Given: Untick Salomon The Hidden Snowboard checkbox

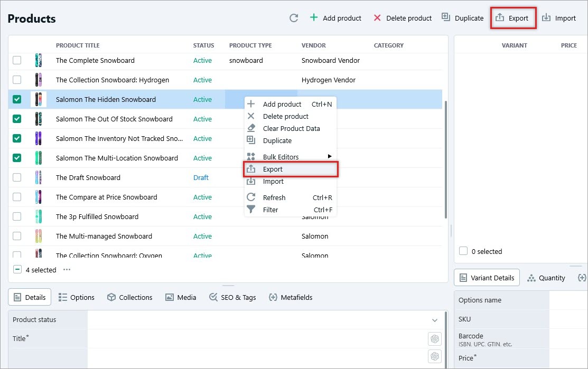Looking at the screenshot, I should 17,99.
